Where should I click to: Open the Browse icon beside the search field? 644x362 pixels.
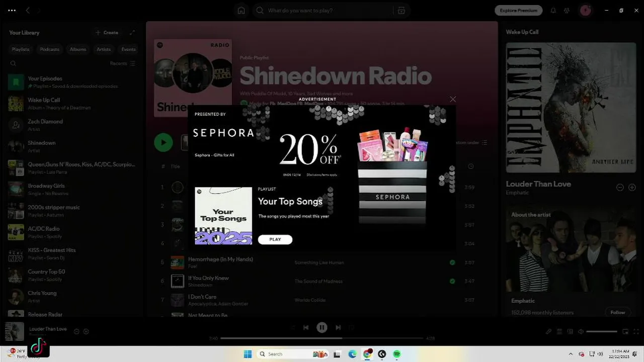[401, 11]
